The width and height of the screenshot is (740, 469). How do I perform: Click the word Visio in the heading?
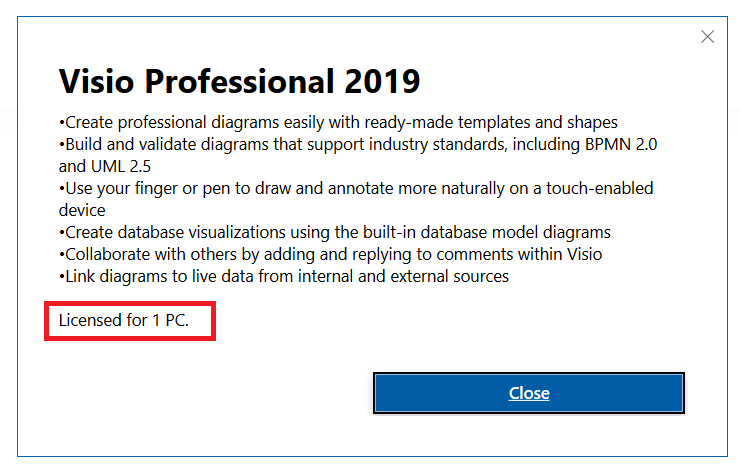tap(97, 81)
